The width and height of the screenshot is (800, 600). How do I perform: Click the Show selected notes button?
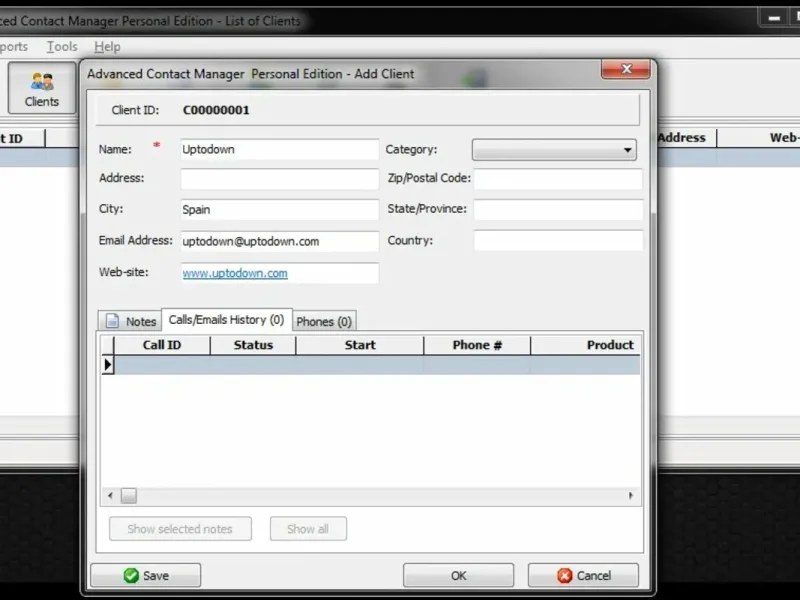[180, 529]
